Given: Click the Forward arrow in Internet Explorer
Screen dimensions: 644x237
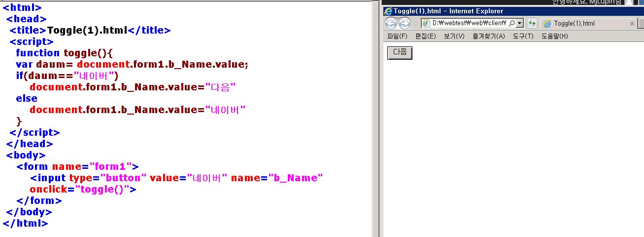Looking at the screenshot, I should pos(405,23).
